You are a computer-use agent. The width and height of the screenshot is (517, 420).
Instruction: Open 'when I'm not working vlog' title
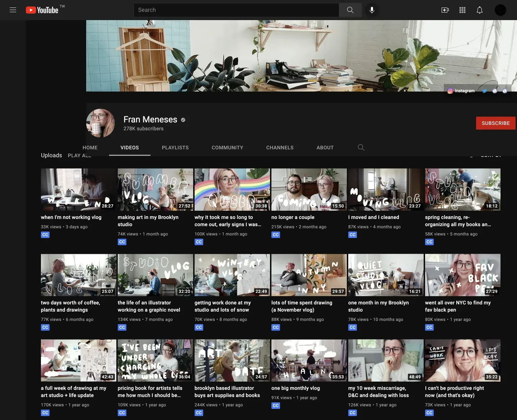point(71,217)
